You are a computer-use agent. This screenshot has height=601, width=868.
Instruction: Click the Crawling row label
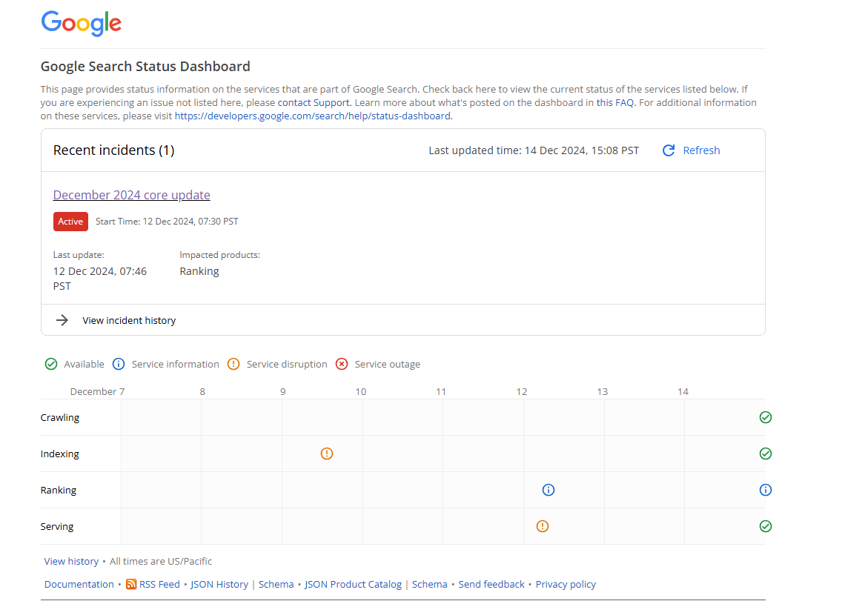(60, 417)
